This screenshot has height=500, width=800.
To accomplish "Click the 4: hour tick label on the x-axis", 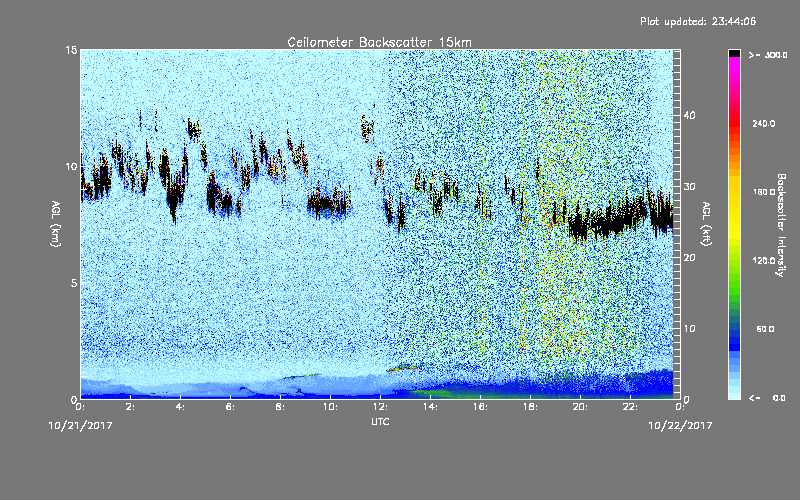I will coord(180,407).
